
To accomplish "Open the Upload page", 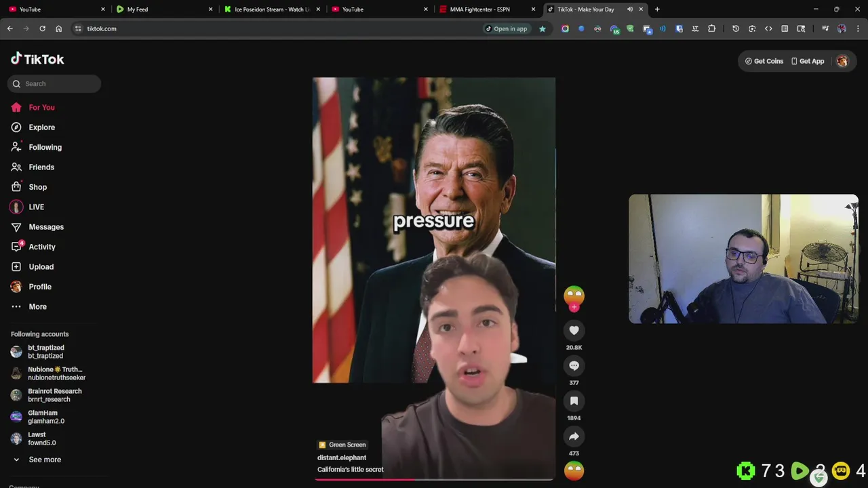I will (32, 267).
